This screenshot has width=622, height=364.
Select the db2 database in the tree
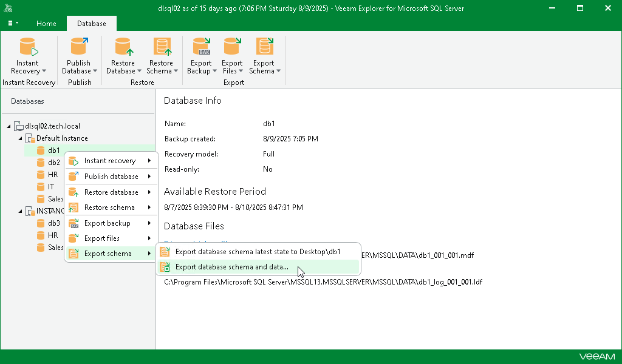pos(53,162)
